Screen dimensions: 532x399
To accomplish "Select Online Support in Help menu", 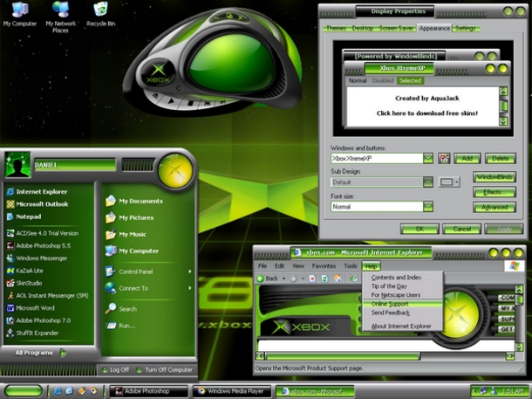I will (403, 304).
